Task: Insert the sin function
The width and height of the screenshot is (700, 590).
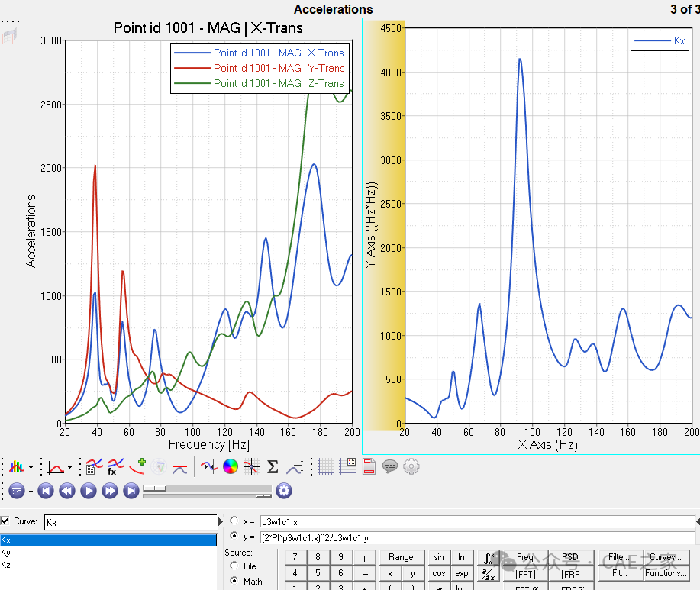Action: point(439,557)
